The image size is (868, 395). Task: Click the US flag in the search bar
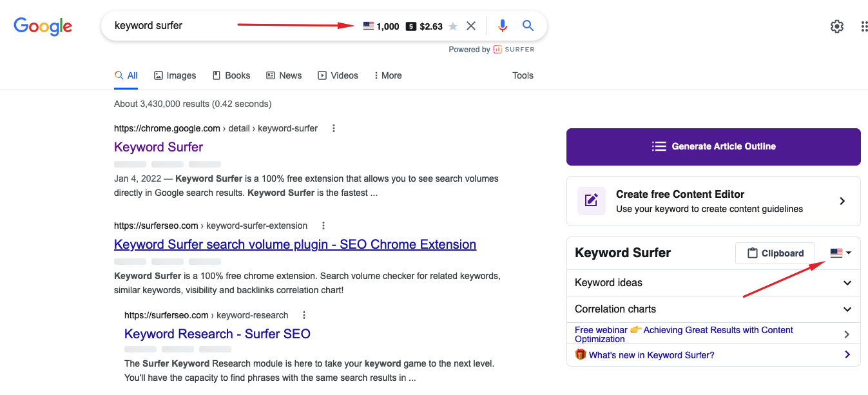click(368, 26)
